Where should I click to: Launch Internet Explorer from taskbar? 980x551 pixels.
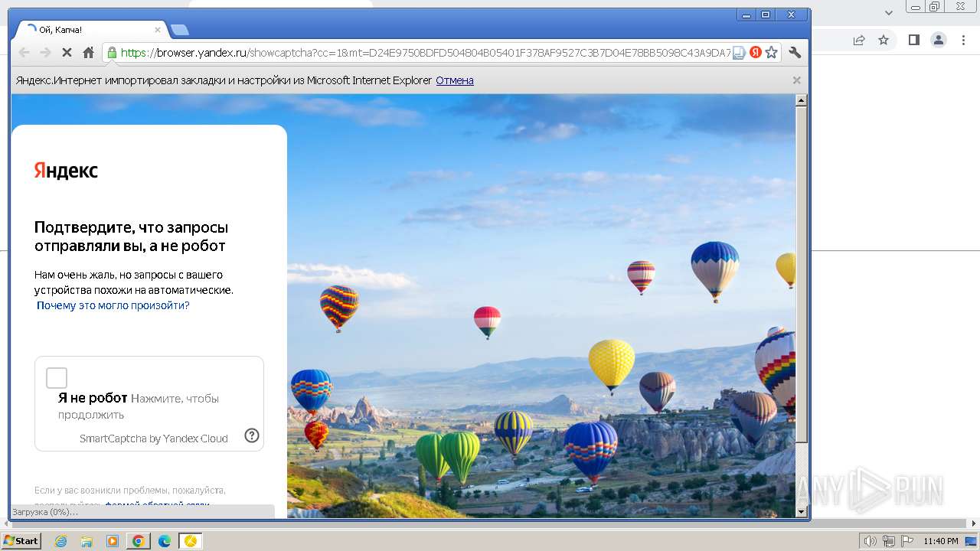tap(61, 541)
